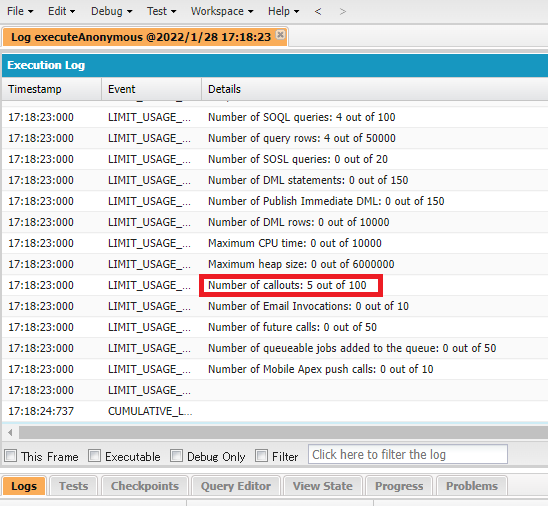
Task: Go back with the < arrow
Action: tap(318, 12)
